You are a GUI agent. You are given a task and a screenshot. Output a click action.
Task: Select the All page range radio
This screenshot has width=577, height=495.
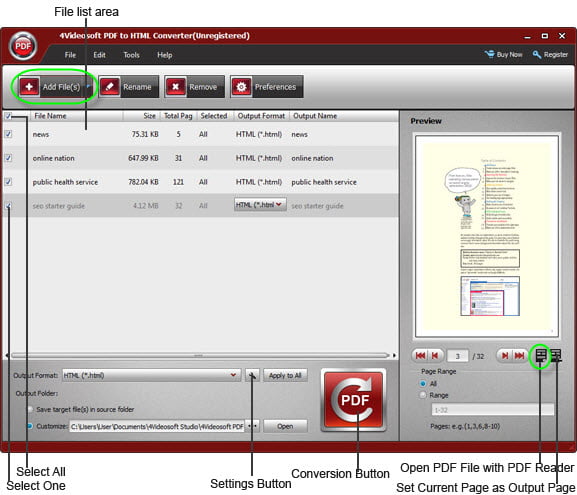tap(423, 383)
